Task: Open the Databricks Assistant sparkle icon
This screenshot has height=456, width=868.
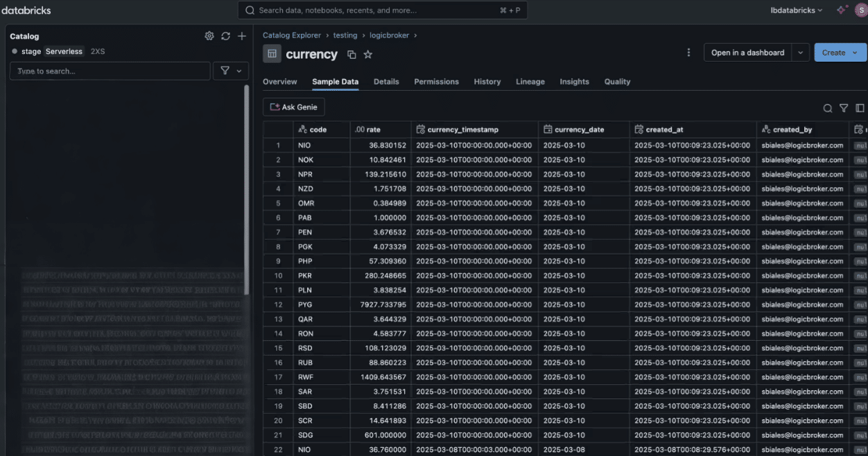Action: tap(841, 10)
